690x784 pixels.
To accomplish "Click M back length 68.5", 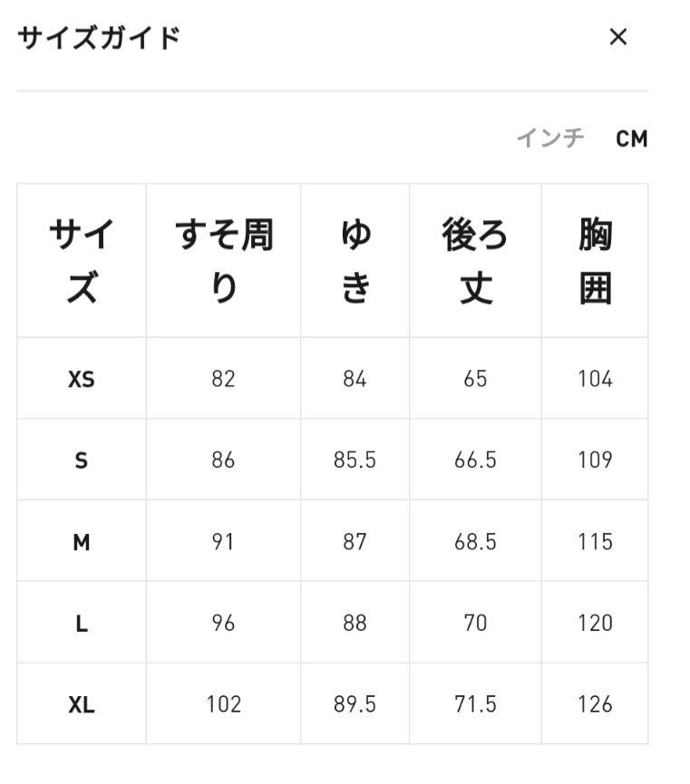I will point(475,542).
